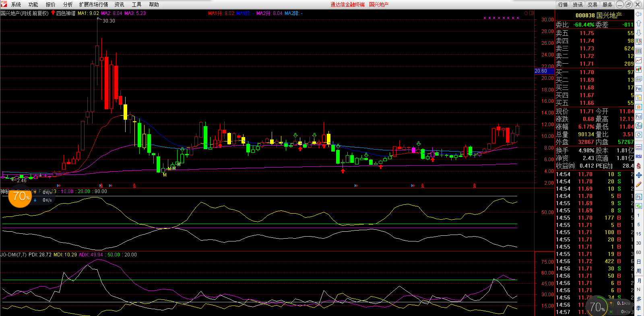Image resolution: width=644 pixels, height=316 pixels.
Task: Click the green refresh icon
Action: point(639,206)
